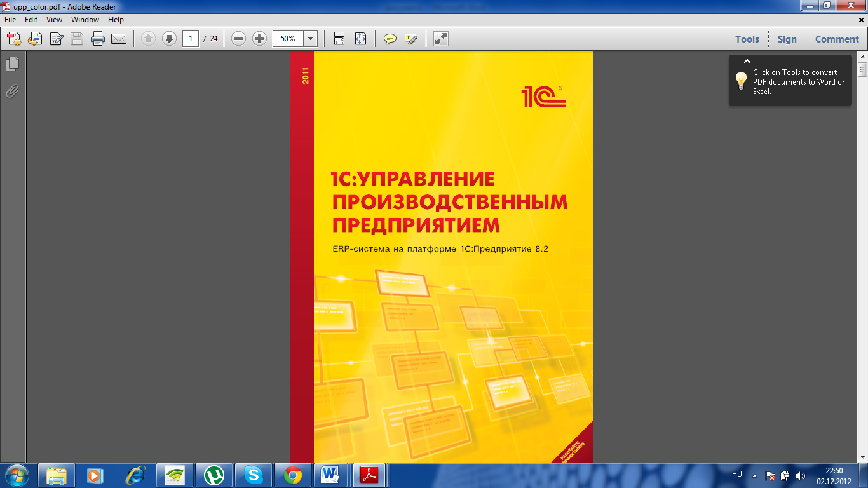Zoom in with the plus button
The width and height of the screenshot is (868, 488).
259,39
